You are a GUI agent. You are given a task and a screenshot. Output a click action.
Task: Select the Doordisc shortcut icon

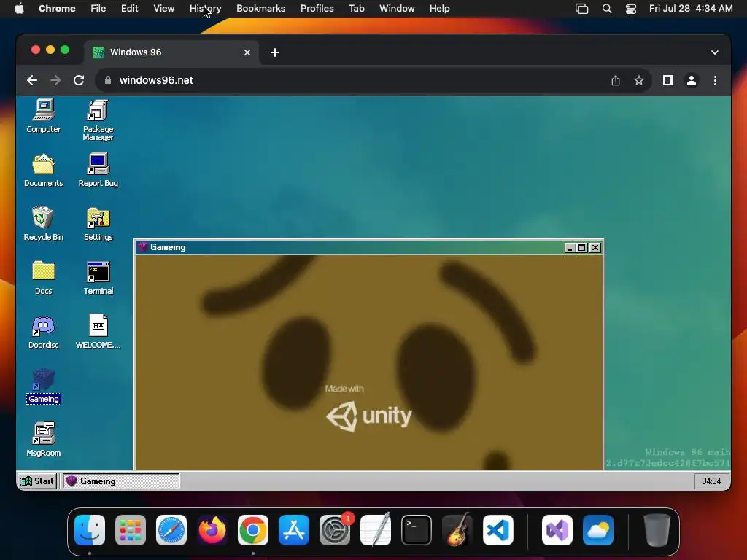[43, 332]
